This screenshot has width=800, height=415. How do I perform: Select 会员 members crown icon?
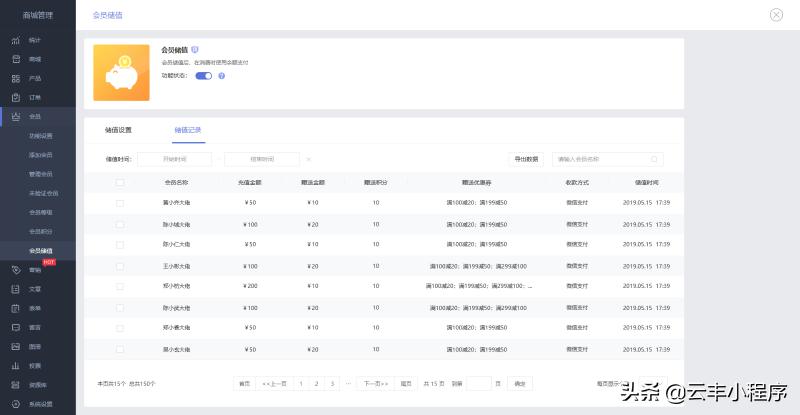click(x=16, y=116)
